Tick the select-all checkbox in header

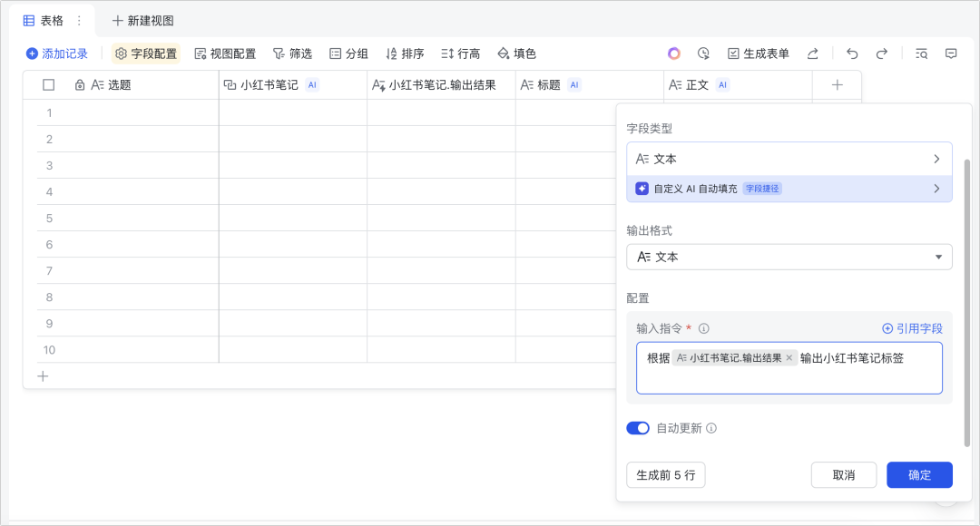(49, 85)
